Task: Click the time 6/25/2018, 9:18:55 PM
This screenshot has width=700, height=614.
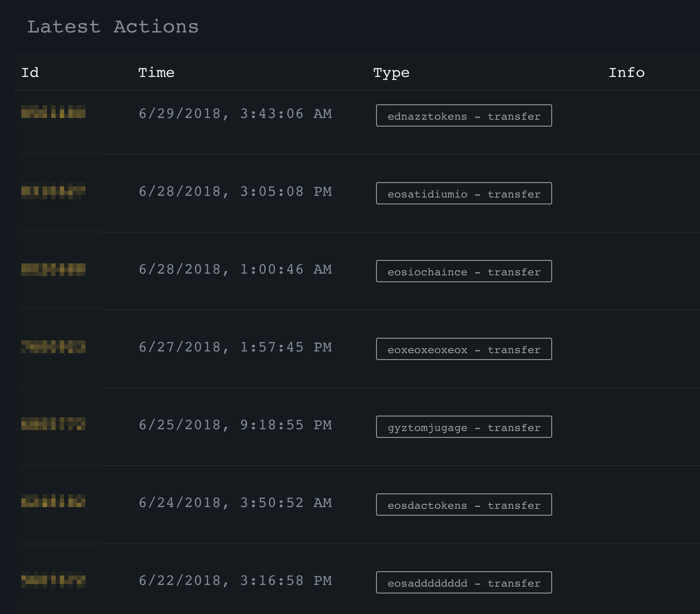Action: (x=235, y=425)
